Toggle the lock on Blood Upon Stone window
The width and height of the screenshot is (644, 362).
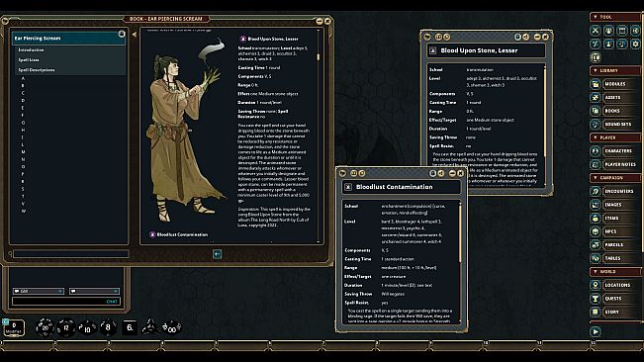coord(518,37)
